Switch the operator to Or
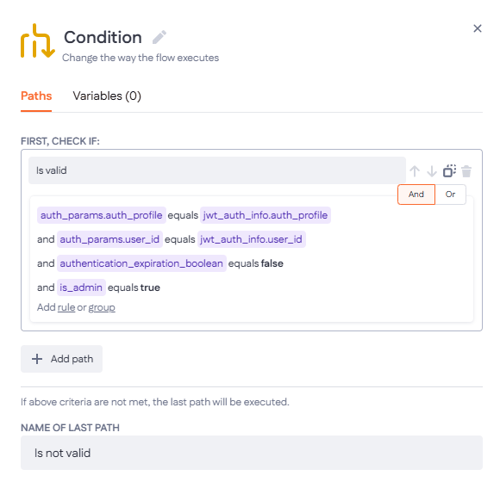Viewport: 500px width, 488px height. (x=450, y=194)
